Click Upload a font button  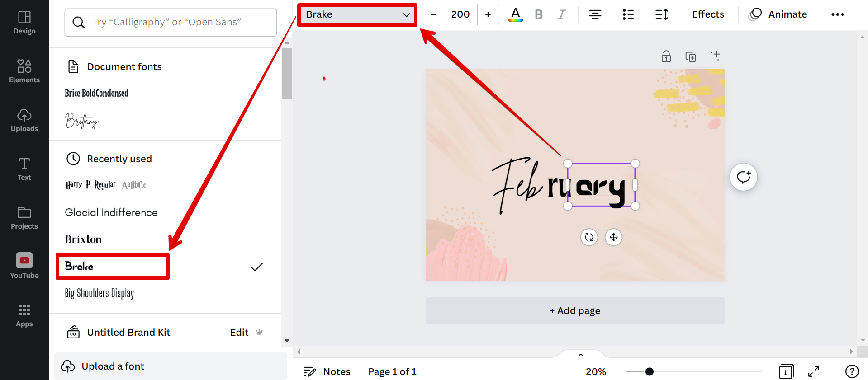[171, 366]
